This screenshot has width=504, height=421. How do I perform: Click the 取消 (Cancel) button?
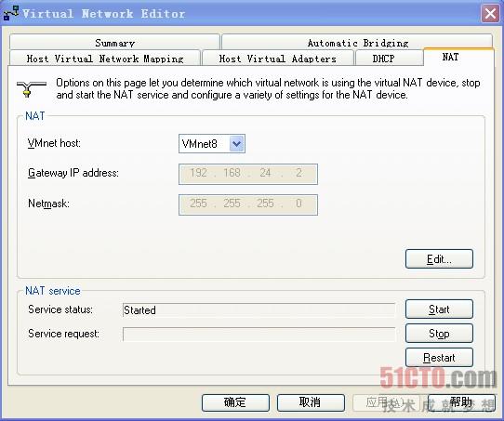point(311,402)
